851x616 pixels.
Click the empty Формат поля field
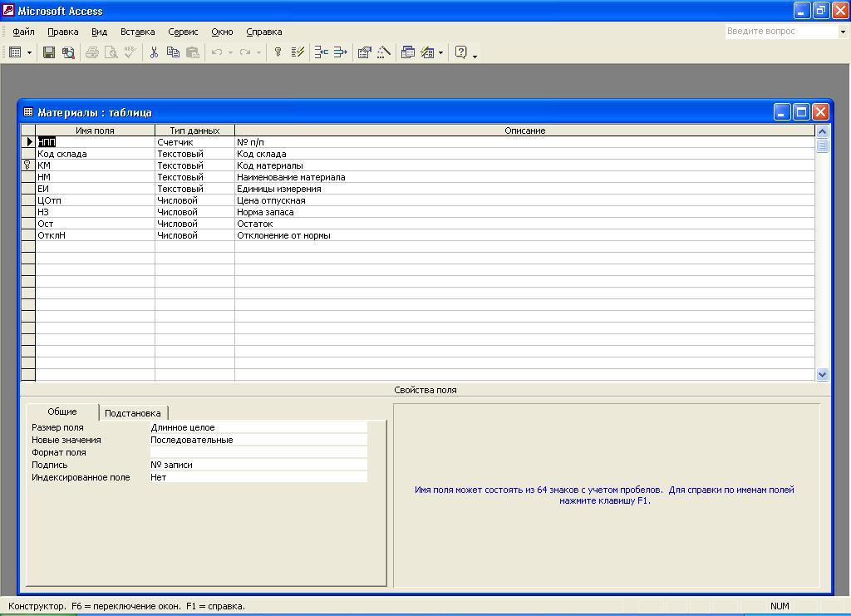(x=258, y=452)
